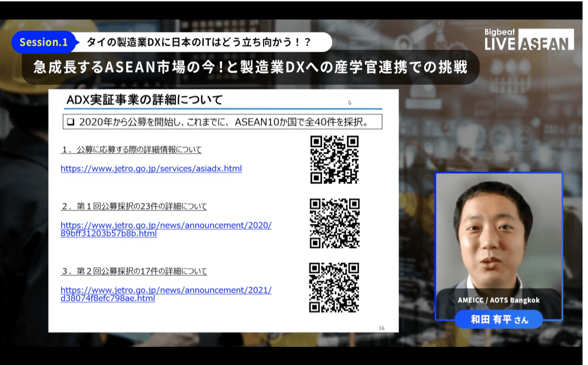Open the announcement/2021 d38074f8efc798ae link
588x365 pixels.
tap(166, 294)
